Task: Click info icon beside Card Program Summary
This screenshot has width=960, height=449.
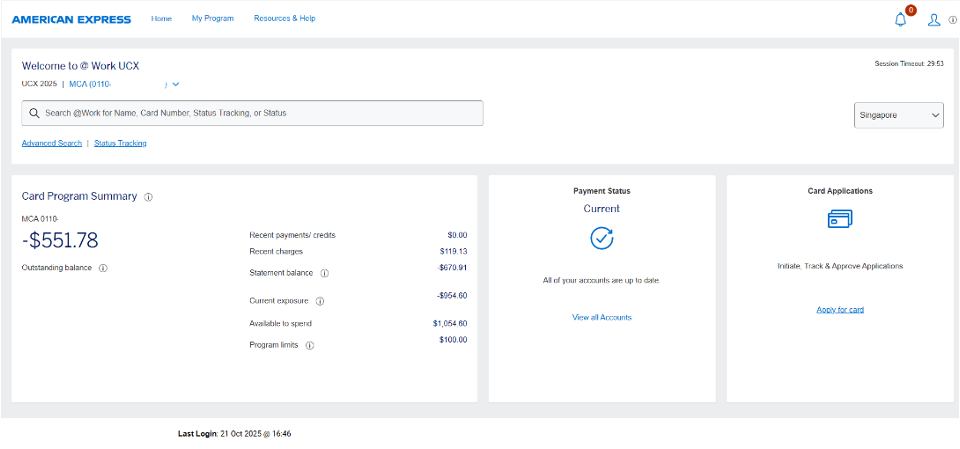Action: 148,197
